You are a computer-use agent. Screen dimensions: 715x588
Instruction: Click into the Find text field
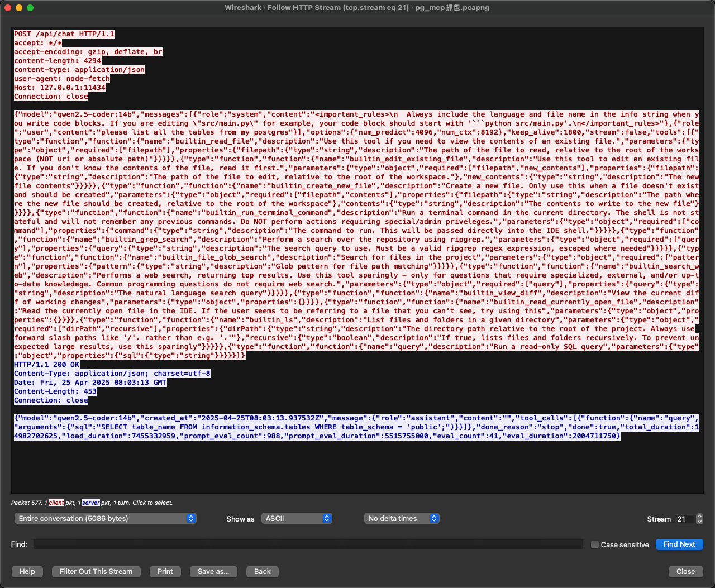[308, 544]
